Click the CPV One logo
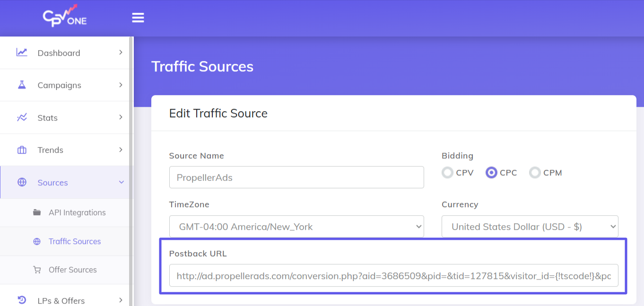The image size is (644, 306). pyautogui.click(x=65, y=17)
